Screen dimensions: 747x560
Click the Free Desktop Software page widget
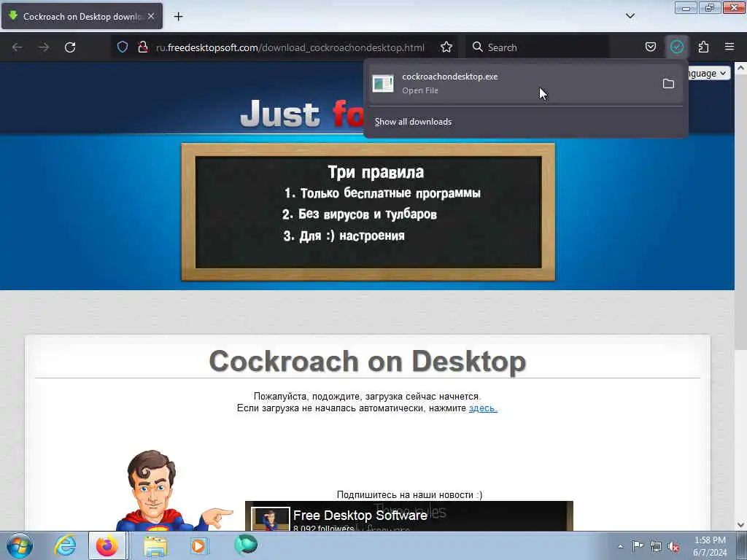[409, 516]
